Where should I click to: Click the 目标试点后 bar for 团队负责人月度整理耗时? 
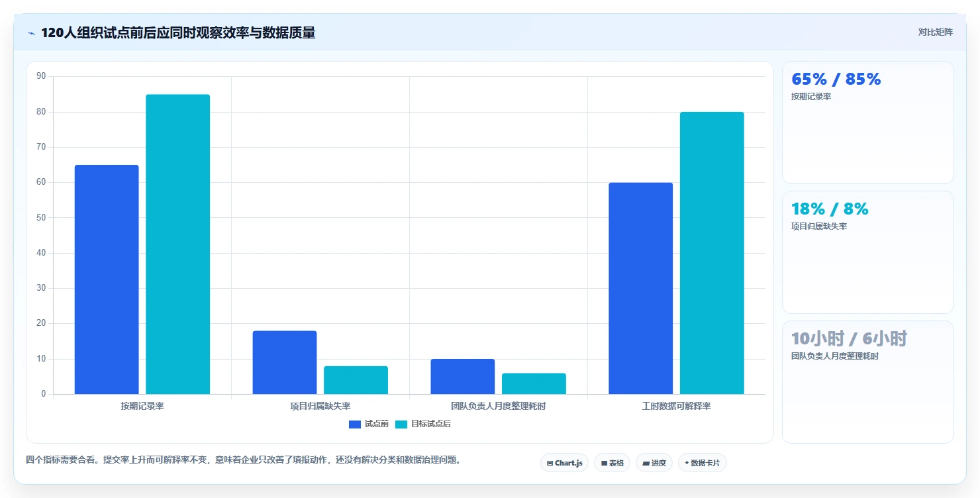click(534, 383)
